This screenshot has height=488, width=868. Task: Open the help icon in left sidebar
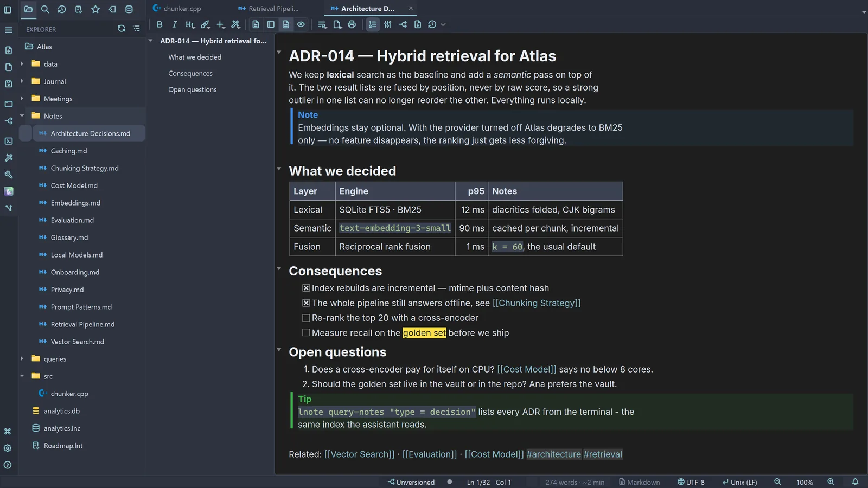tap(8, 465)
